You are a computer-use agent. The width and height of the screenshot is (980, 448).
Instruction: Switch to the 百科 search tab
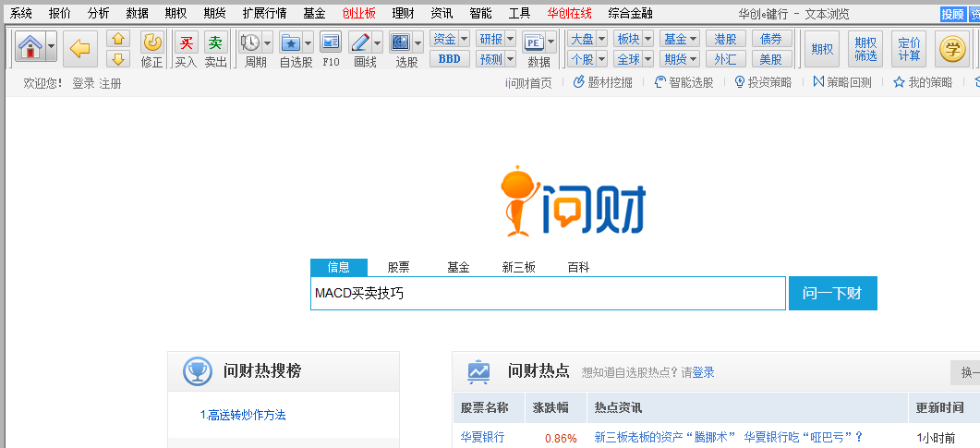(578, 268)
